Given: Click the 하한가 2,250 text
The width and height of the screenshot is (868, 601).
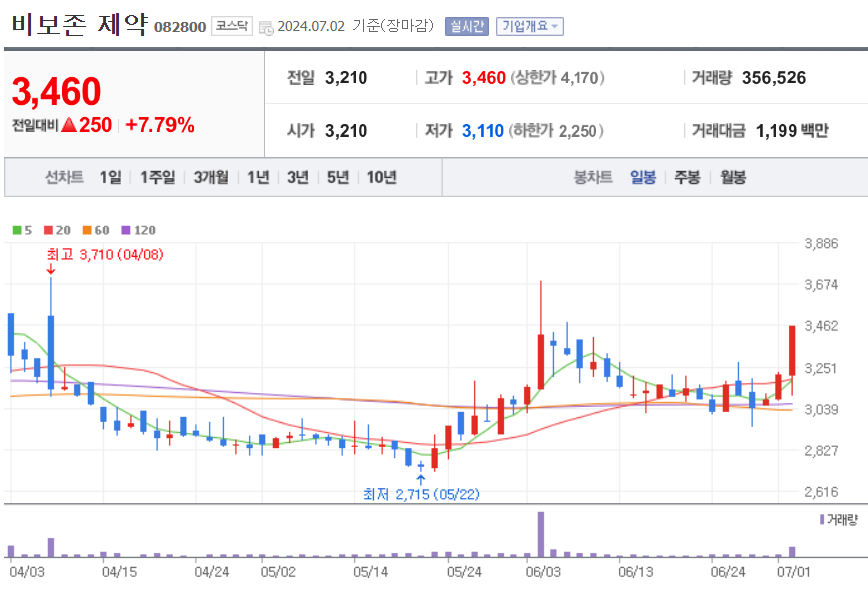Looking at the screenshot, I should coord(557,131).
